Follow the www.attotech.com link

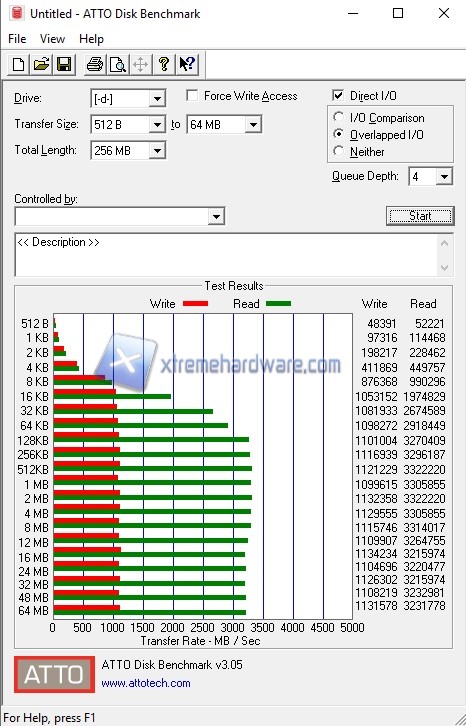pos(146,683)
